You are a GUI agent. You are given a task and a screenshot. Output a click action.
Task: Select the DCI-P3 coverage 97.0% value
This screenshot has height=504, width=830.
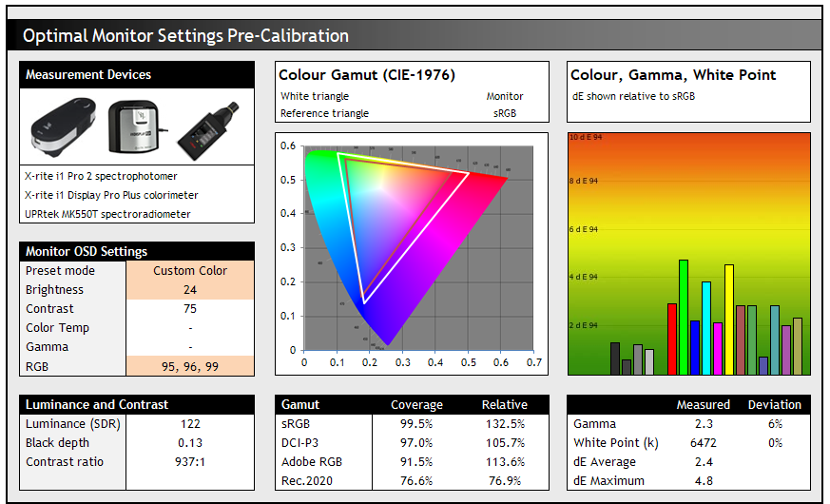coord(416,443)
